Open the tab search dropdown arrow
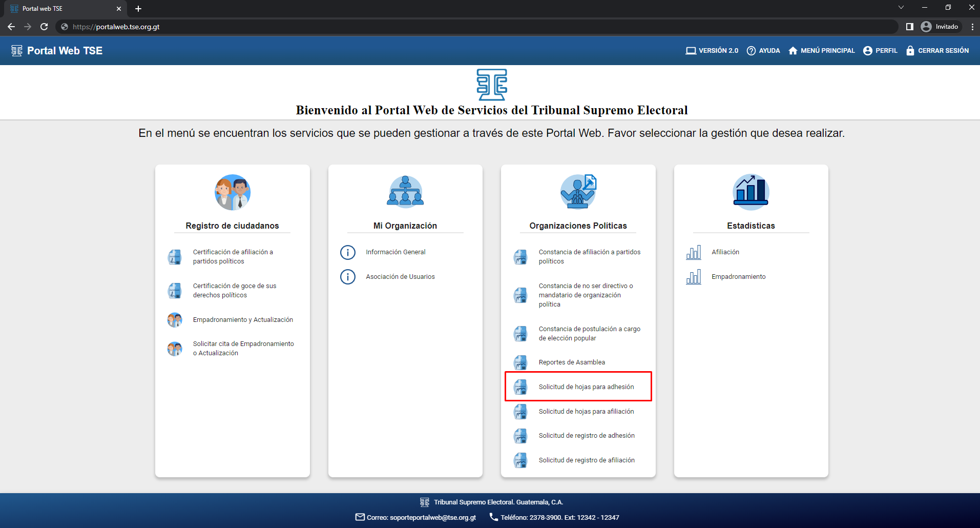 coord(901,7)
